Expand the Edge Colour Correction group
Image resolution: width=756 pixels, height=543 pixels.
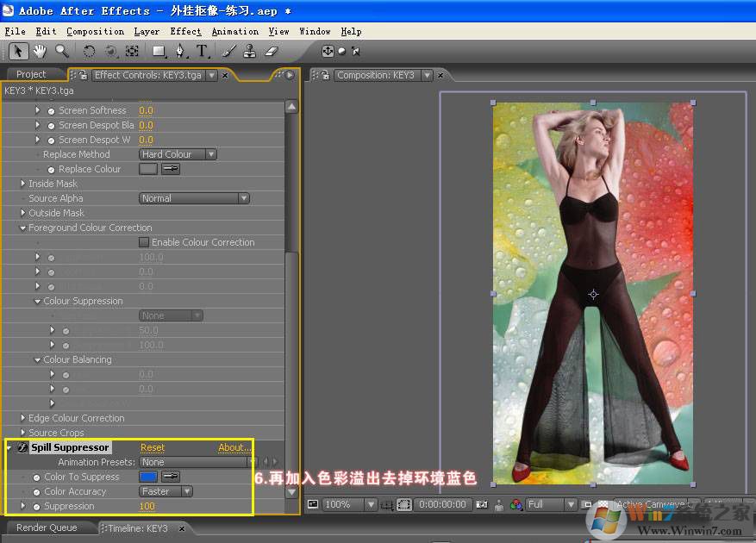click(x=23, y=418)
